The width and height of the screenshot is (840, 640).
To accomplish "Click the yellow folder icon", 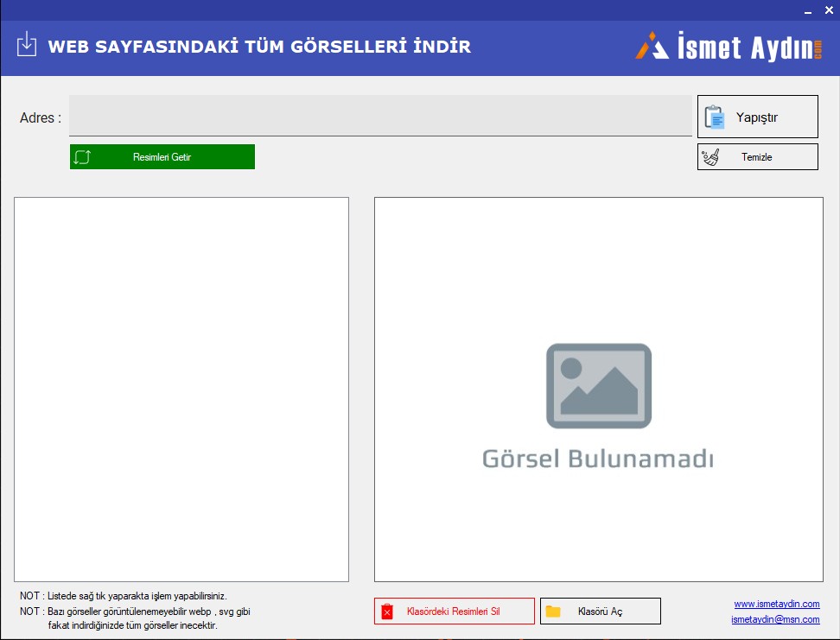I will pyautogui.click(x=553, y=611).
